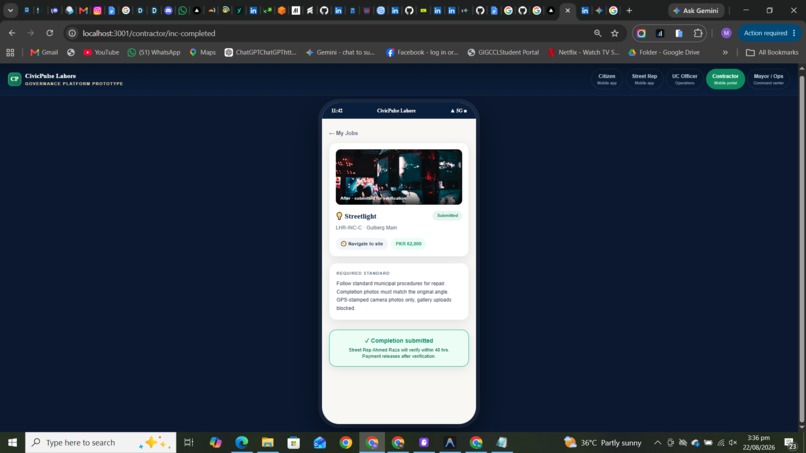Show hidden system tray icons

click(657, 443)
